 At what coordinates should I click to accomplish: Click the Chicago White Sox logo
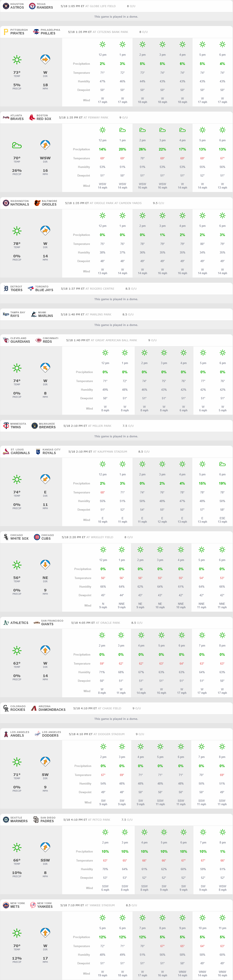point(6,538)
